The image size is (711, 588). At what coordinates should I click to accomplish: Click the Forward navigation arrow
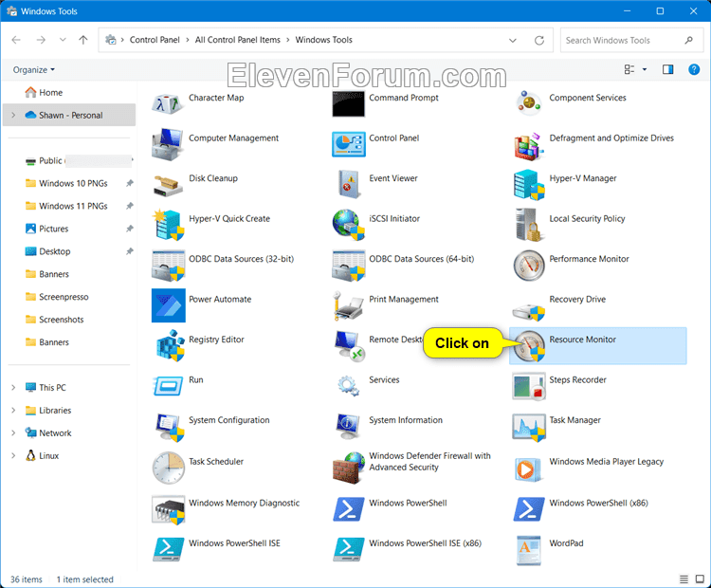point(41,40)
